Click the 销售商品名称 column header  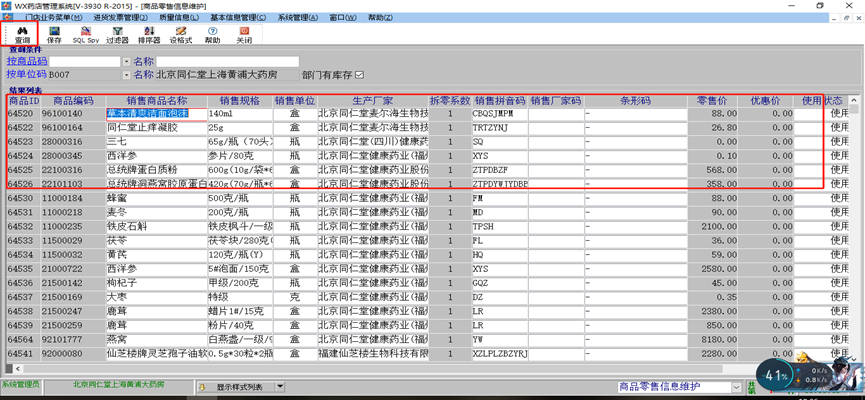pyautogui.click(x=157, y=101)
